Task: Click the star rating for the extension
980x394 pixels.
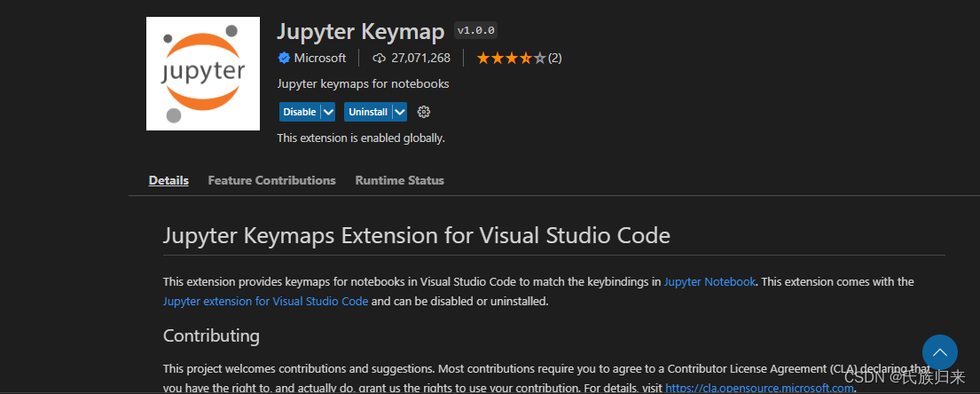Action: pyautogui.click(x=511, y=59)
